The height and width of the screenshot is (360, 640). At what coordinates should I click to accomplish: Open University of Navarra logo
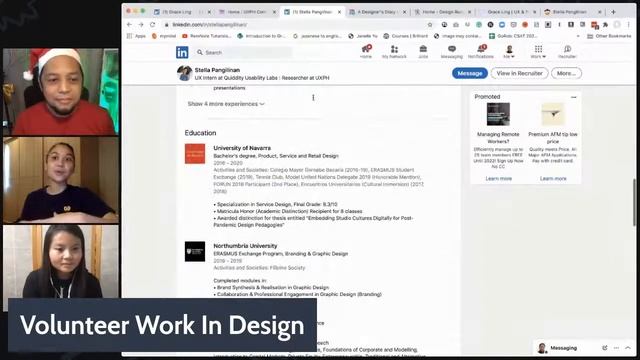pos(195,154)
